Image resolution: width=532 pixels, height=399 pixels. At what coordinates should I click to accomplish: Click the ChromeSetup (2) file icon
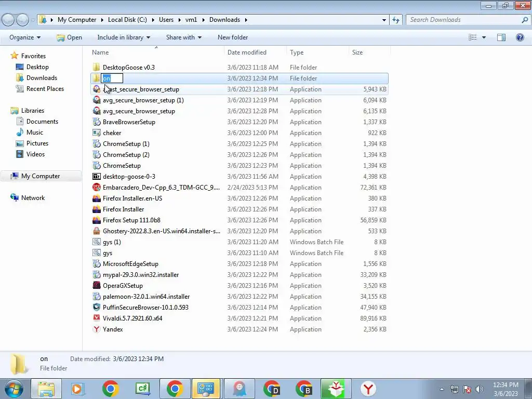click(x=96, y=155)
